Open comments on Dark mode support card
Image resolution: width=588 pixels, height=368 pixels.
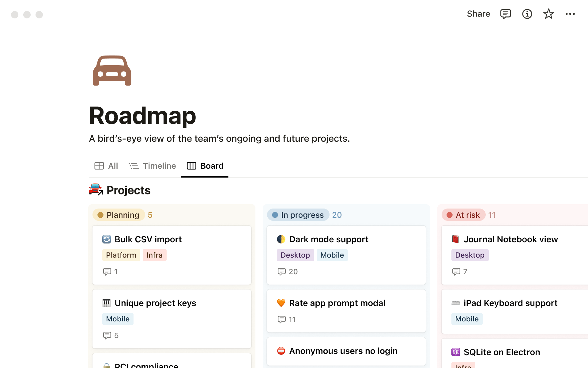tap(281, 272)
